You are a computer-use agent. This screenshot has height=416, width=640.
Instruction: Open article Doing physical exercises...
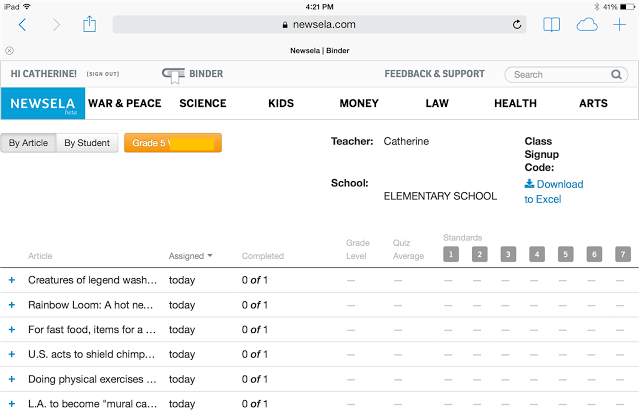pyautogui.click(x=92, y=379)
